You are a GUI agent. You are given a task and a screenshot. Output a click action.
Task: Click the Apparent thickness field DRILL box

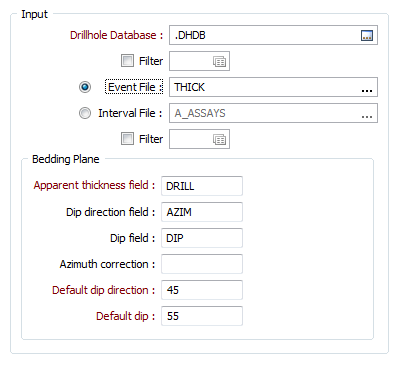202,186
